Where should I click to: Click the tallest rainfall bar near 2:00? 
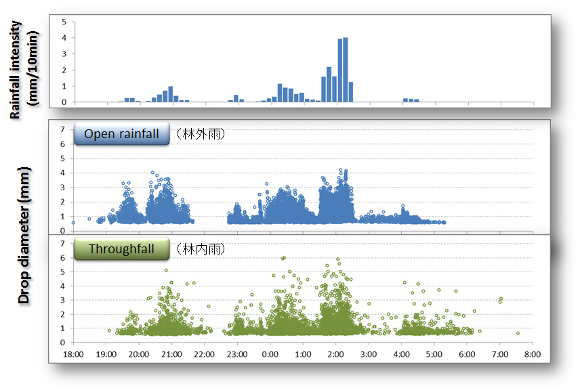[344, 68]
